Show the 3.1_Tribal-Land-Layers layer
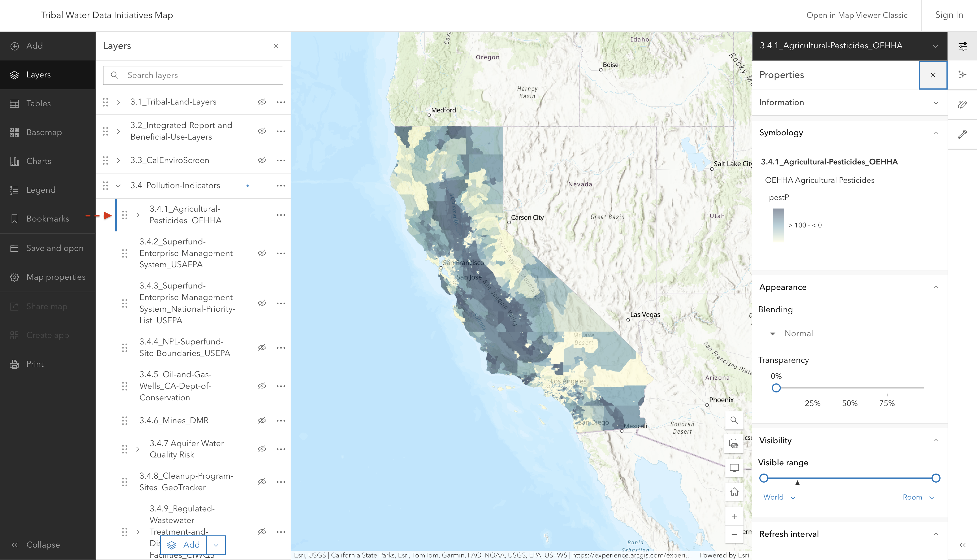Image resolution: width=977 pixels, height=560 pixels. [262, 102]
